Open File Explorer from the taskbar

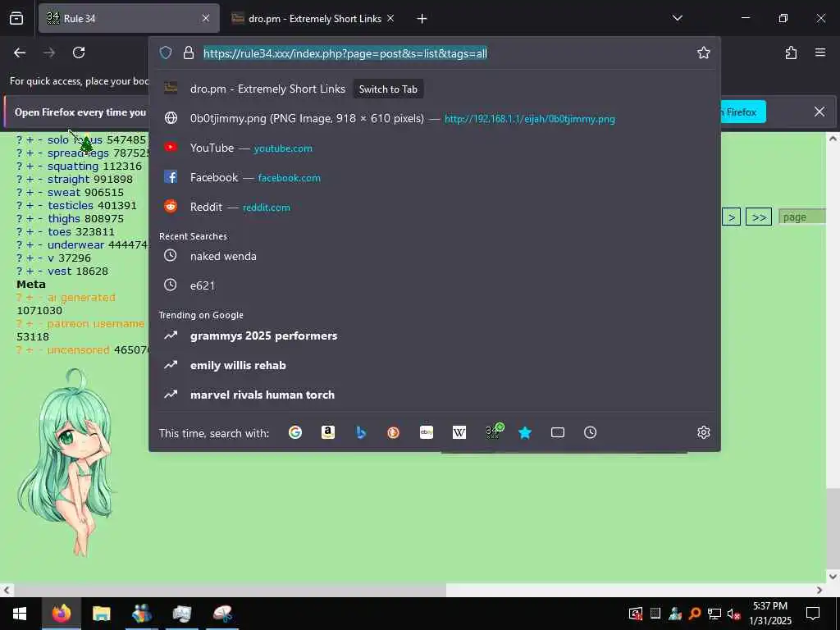101,614
